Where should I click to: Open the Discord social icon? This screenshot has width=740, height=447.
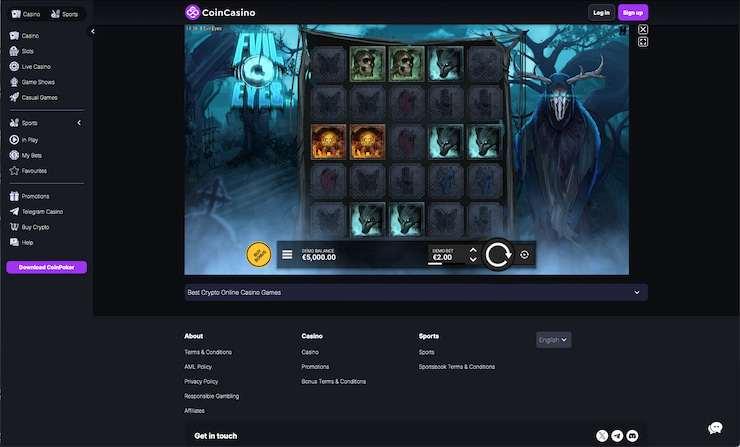(632, 436)
